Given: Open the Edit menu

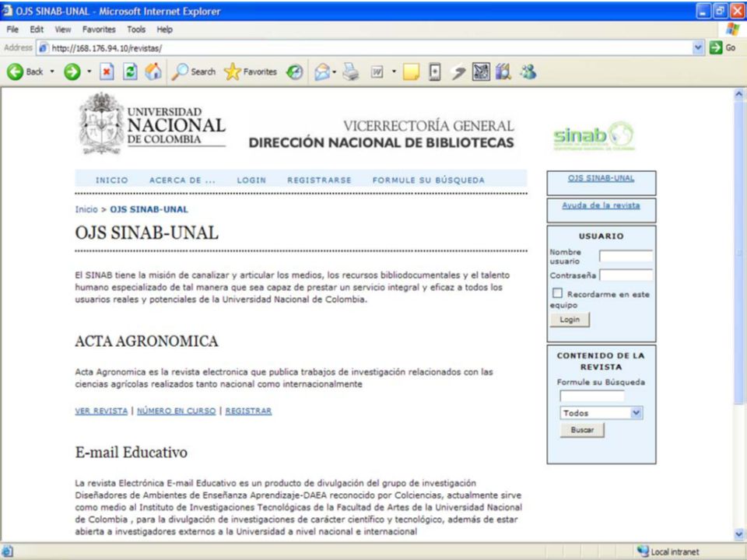Looking at the screenshot, I should [x=37, y=30].
